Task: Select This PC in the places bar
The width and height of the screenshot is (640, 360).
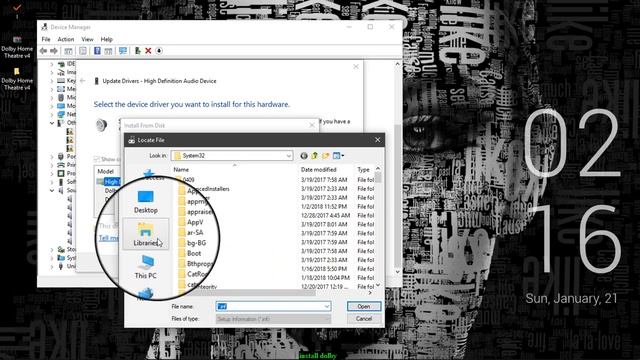Action: (x=146, y=267)
